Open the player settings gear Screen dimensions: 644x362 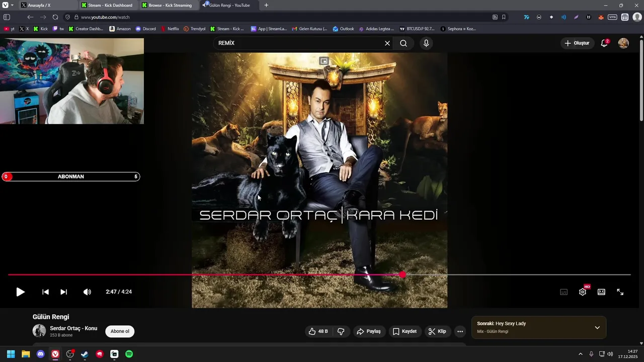click(x=583, y=292)
